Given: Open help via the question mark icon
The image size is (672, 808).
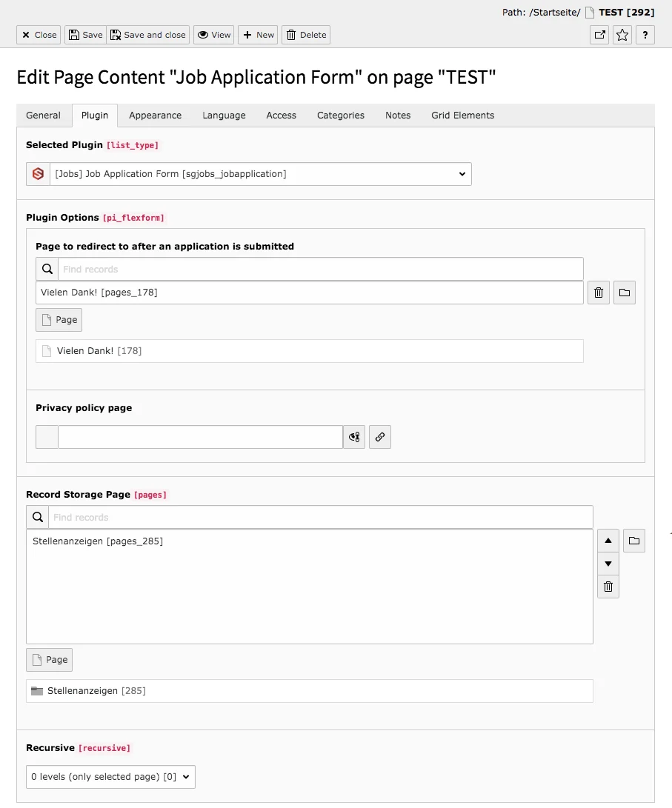Looking at the screenshot, I should point(645,34).
